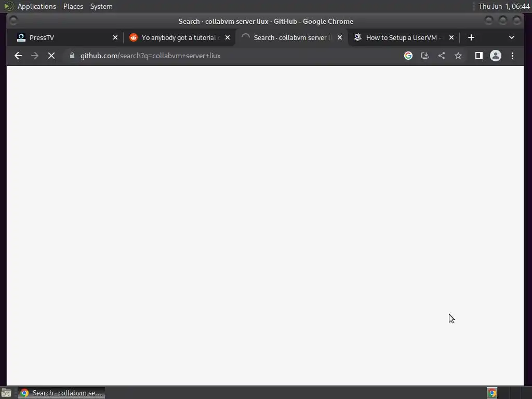Share this page using share icon
Screen dimensions: 532x399
[x=442, y=56]
